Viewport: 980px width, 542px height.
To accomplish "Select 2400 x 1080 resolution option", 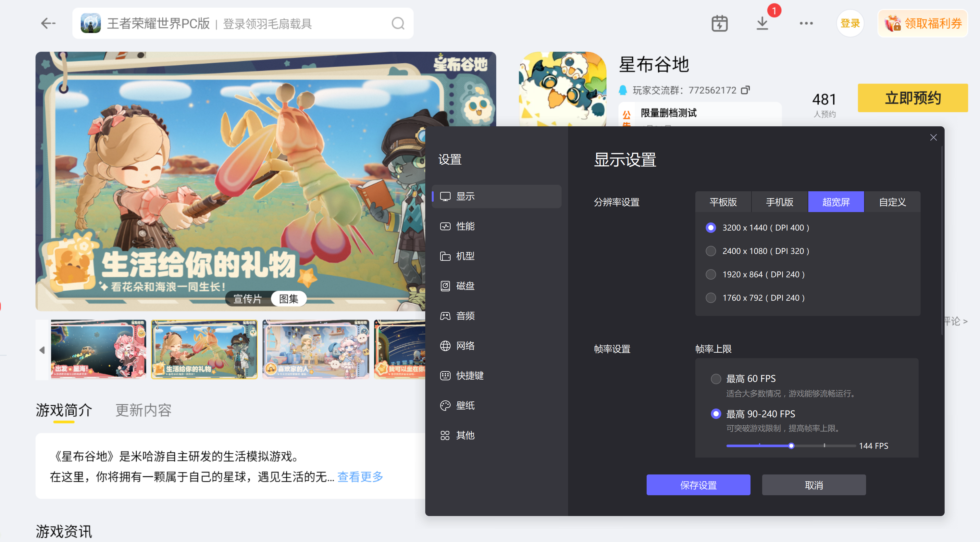I will (x=711, y=251).
